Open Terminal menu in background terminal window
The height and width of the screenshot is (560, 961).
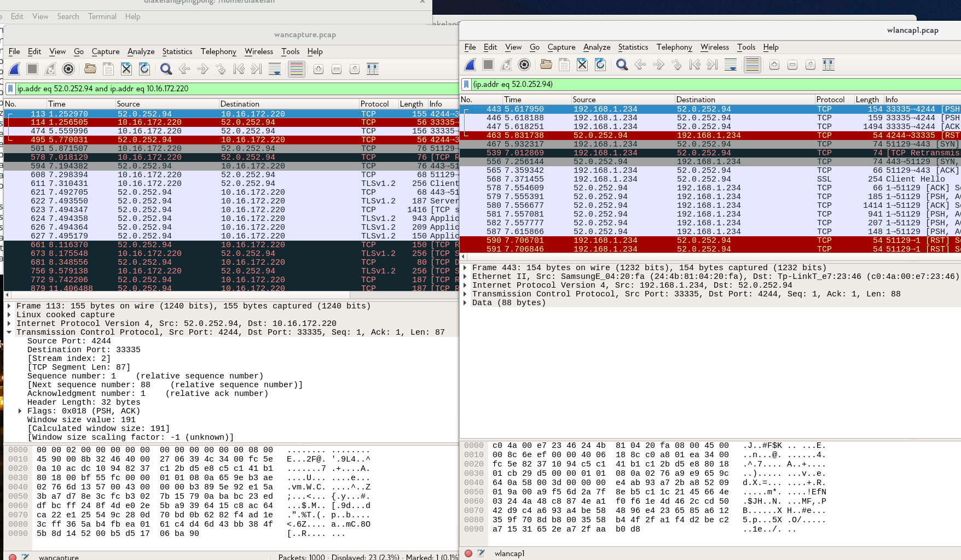pos(102,16)
